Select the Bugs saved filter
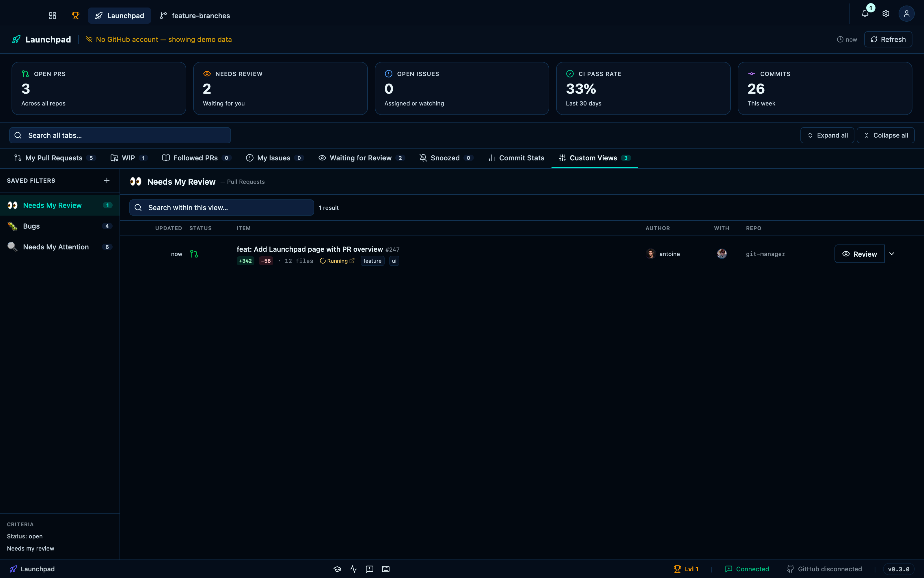The width and height of the screenshot is (924, 578). (59, 226)
